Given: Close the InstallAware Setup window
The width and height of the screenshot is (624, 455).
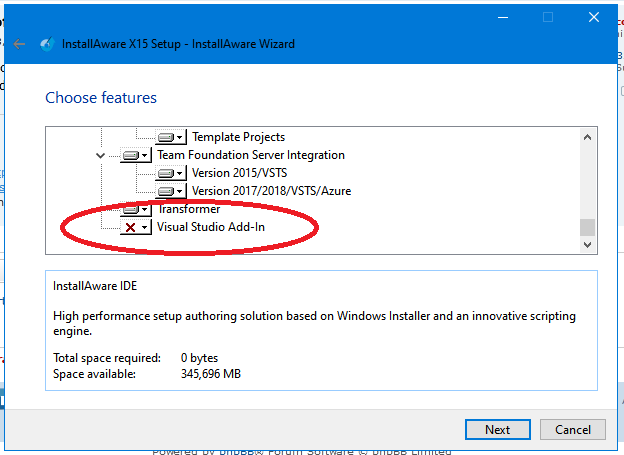Looking at the screenshot, I should [594, 18].
